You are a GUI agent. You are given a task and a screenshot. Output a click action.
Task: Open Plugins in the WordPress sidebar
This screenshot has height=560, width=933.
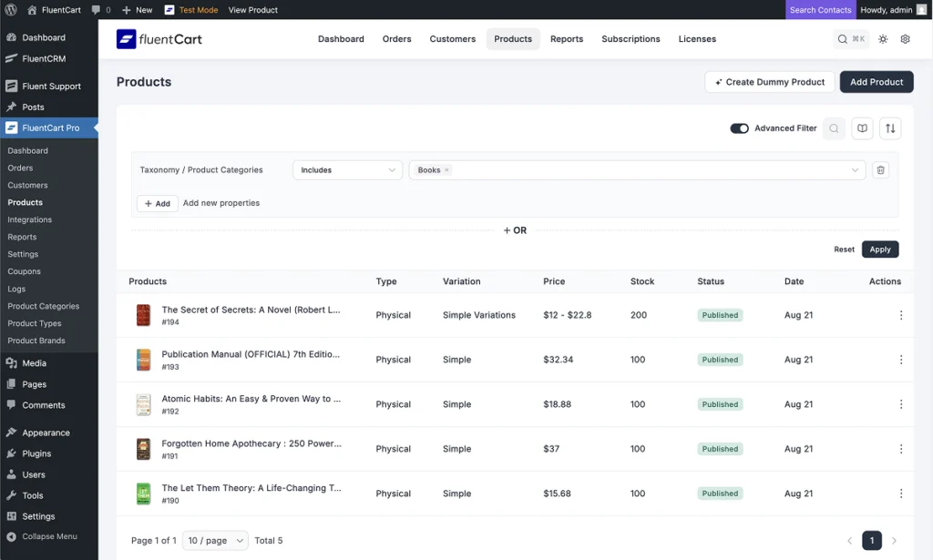(x=49, y=453)
